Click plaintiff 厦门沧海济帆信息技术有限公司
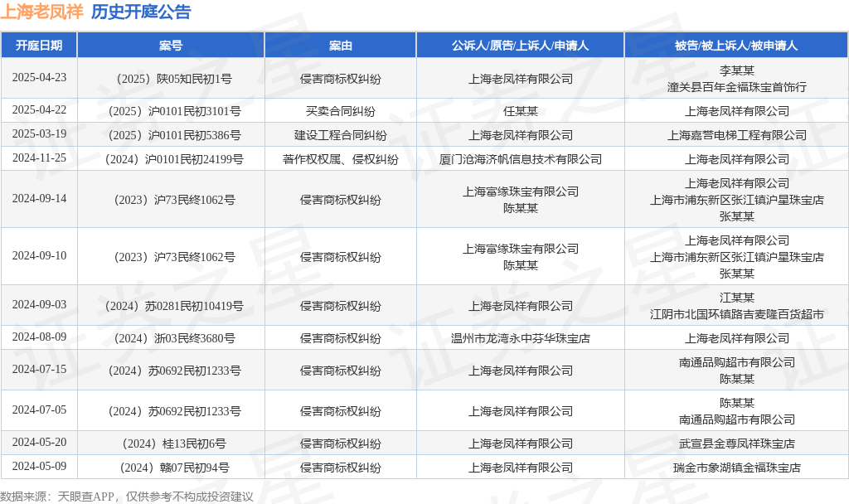849x504 pixels. [521, 160]
